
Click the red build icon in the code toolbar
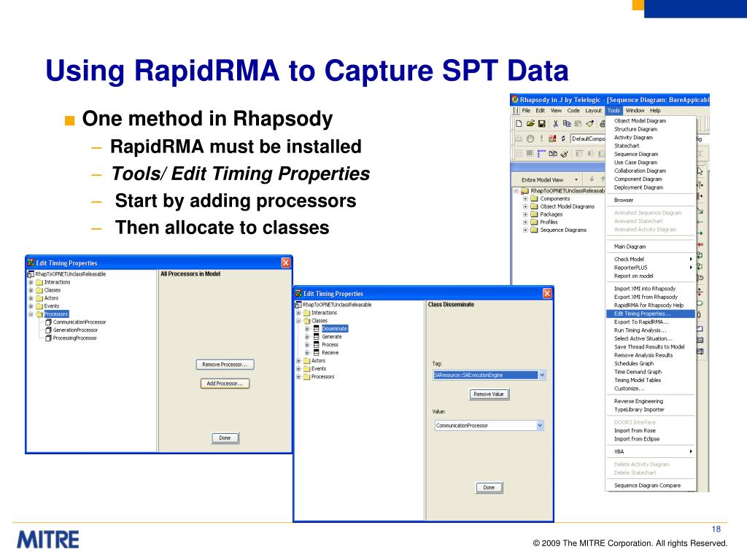coord(552,139)
